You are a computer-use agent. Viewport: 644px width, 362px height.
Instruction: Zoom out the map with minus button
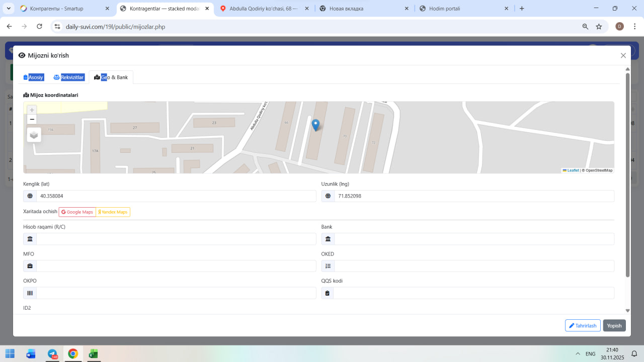pyautogui.click(x=32, y=119)
